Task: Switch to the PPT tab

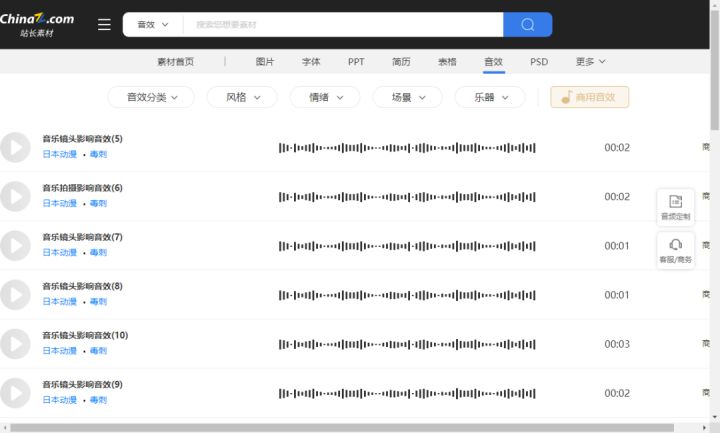Action: 356,62
